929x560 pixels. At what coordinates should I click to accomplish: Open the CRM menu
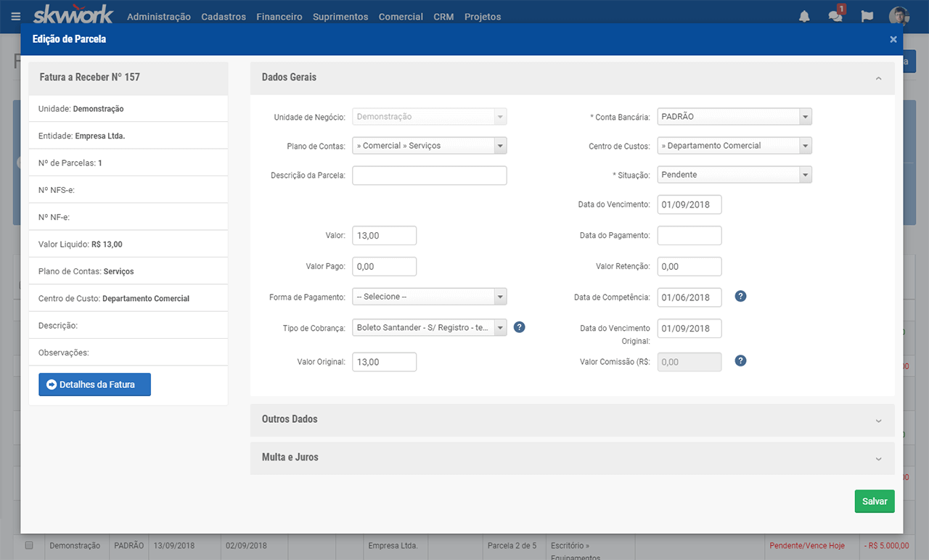pyautogui.click(x=443, y=17)
